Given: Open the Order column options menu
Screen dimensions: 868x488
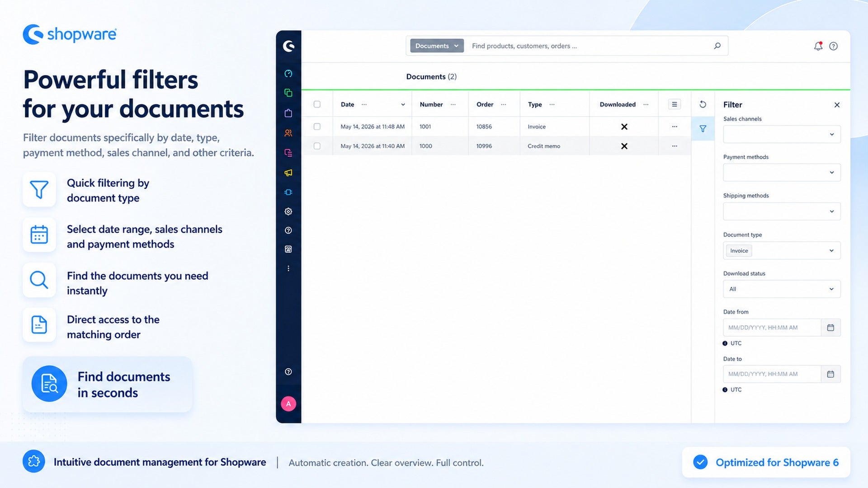Looking at the screenshot, I should [504, 104].
